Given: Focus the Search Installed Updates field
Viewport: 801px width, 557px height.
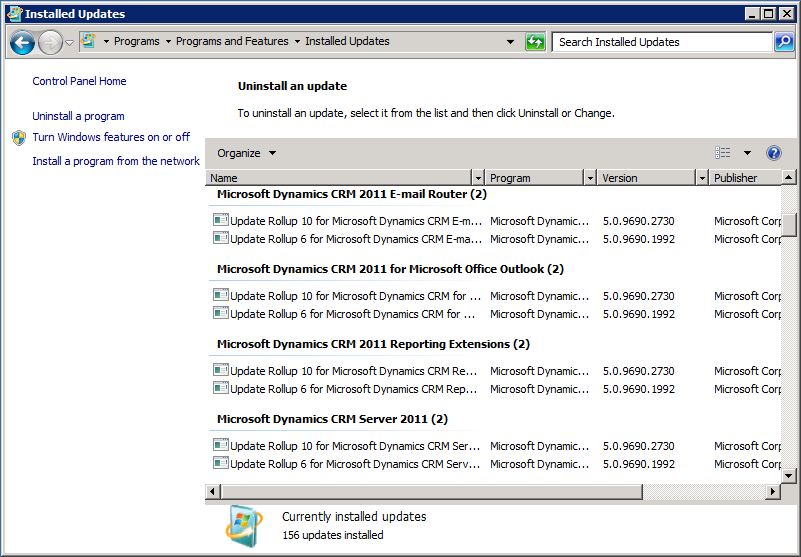Looking at the screenshot, I should point(662,42).
